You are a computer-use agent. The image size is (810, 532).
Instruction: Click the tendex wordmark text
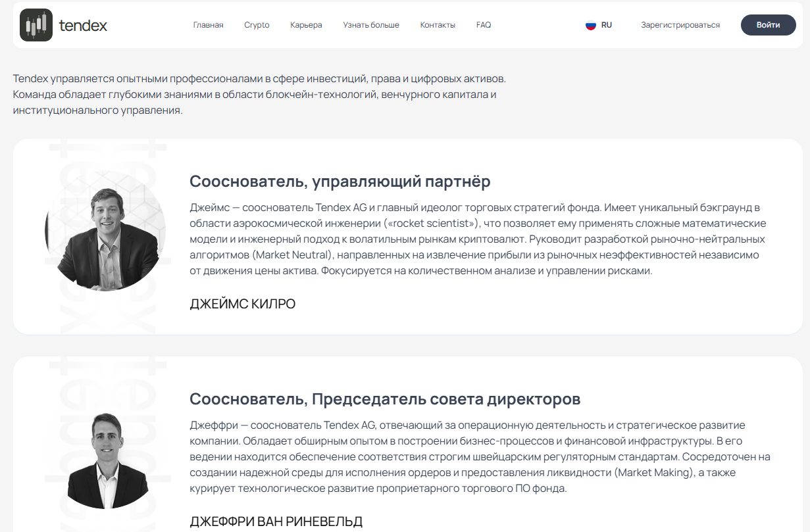coord(83,26)
